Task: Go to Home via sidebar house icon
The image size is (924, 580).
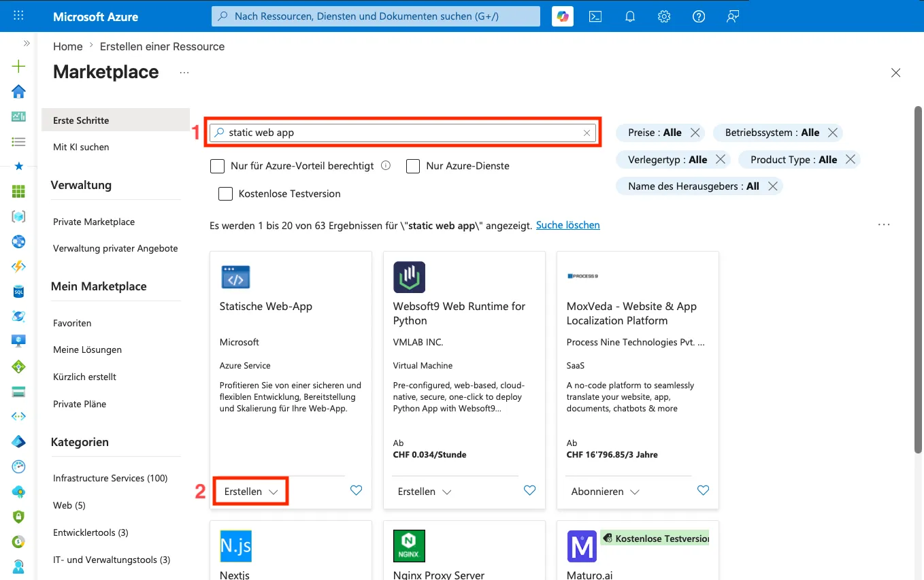Action: [19, 91]
